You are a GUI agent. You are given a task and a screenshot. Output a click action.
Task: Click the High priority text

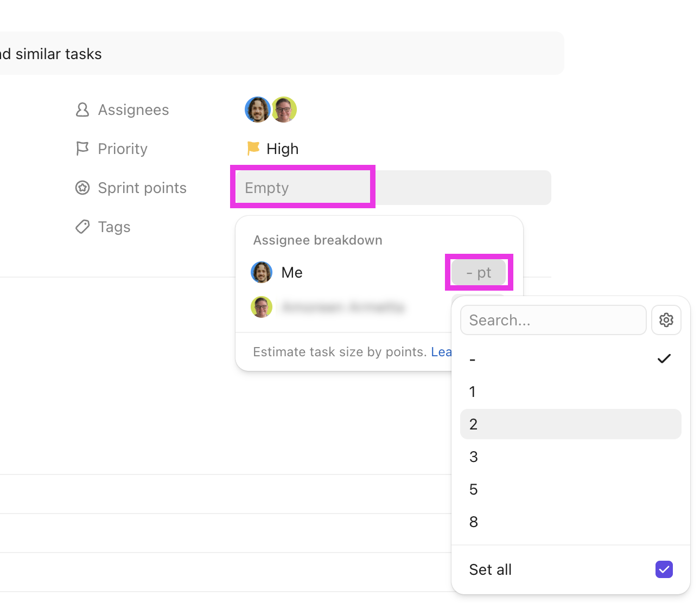coord(282,148)
